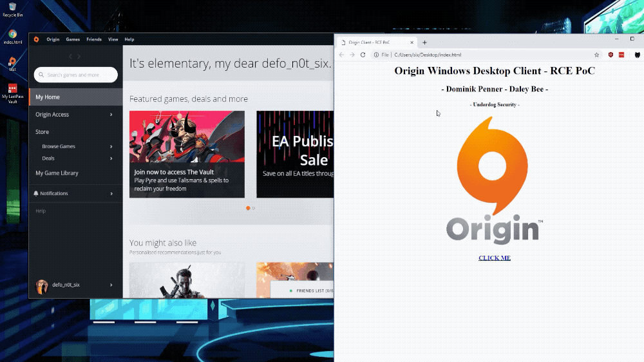Click the browser address bar URL
This screenshot has height=362, width=644.
click(x=428, y=55)
